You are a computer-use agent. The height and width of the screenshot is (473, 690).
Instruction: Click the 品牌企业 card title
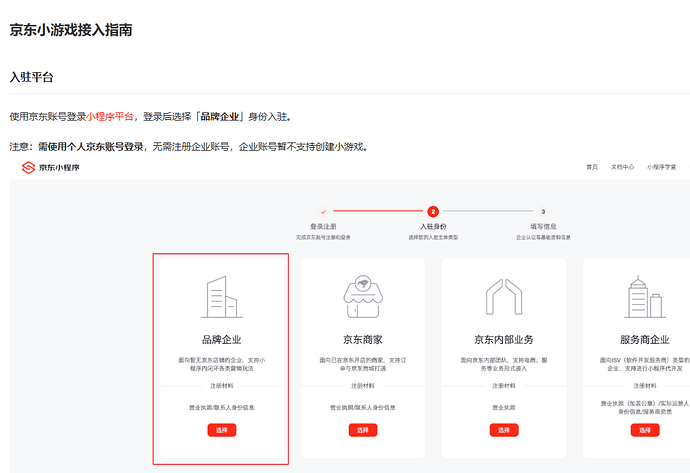(222, 340)
